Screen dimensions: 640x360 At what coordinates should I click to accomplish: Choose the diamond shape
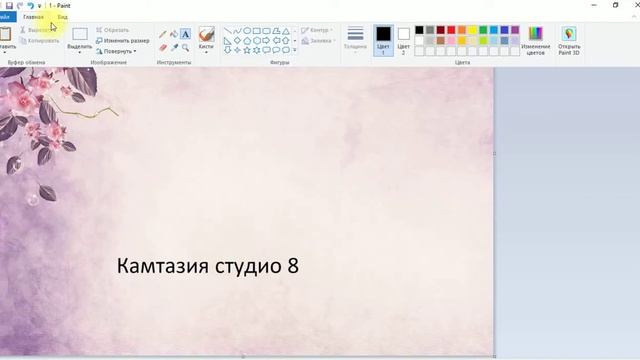click(x=238, y=40)
